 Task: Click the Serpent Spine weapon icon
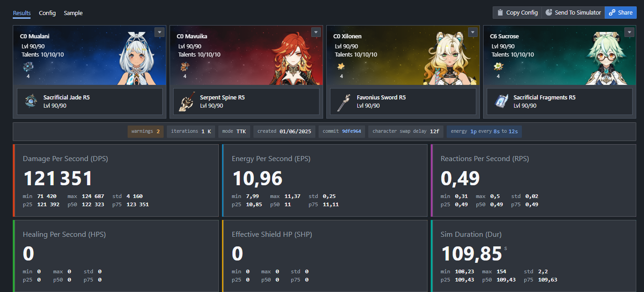pyautogui.click(x=187, y=101)
